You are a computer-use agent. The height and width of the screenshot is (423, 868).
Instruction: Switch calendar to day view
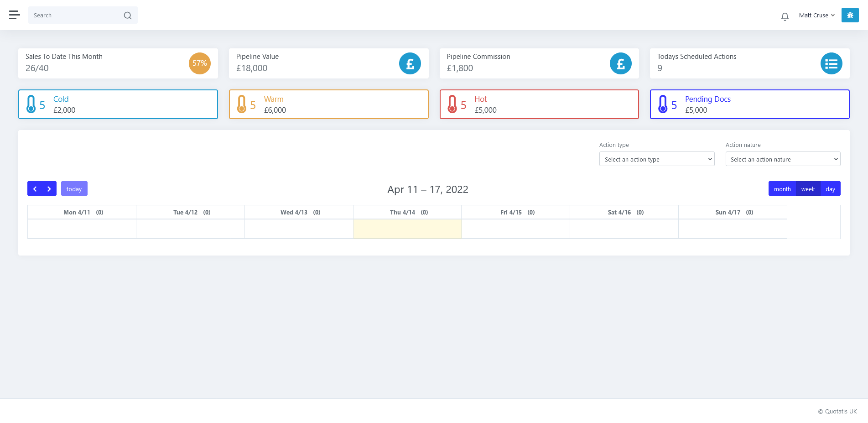830,189
